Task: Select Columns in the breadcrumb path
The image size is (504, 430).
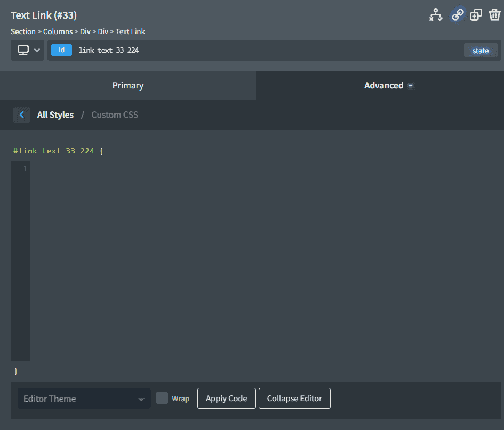Action: tap(58, 31)
